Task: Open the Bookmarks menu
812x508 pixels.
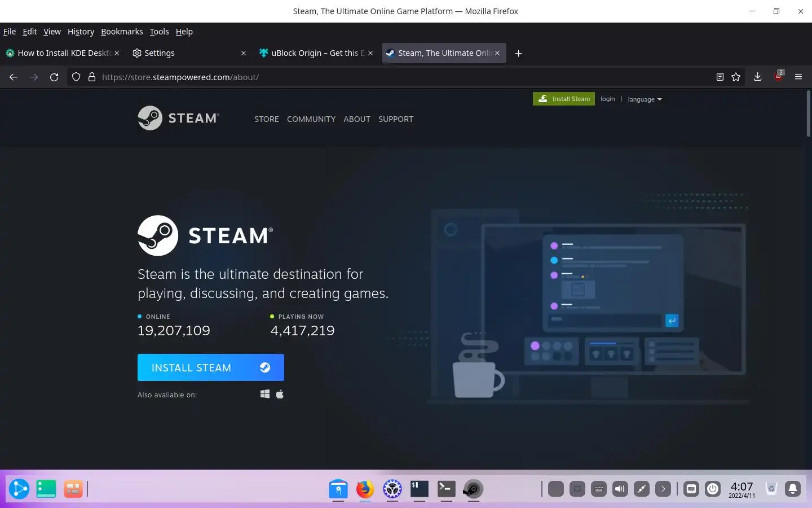Action: point(122,32)
